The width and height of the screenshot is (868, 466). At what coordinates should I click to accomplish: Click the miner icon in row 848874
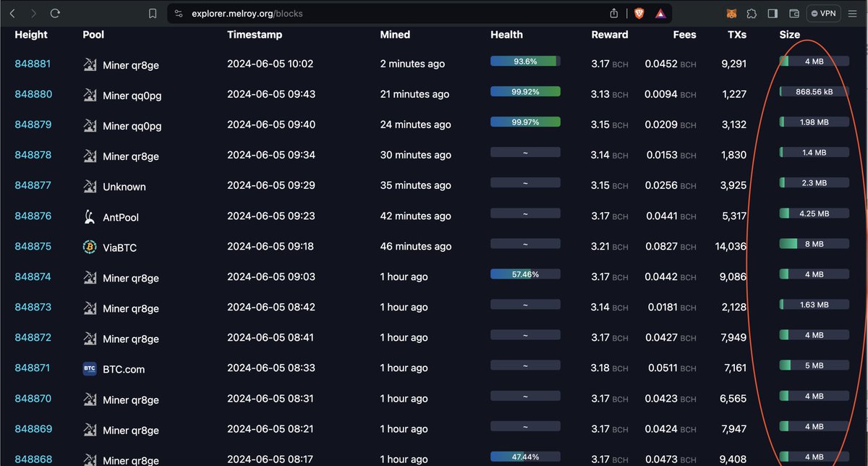[90, 277]
